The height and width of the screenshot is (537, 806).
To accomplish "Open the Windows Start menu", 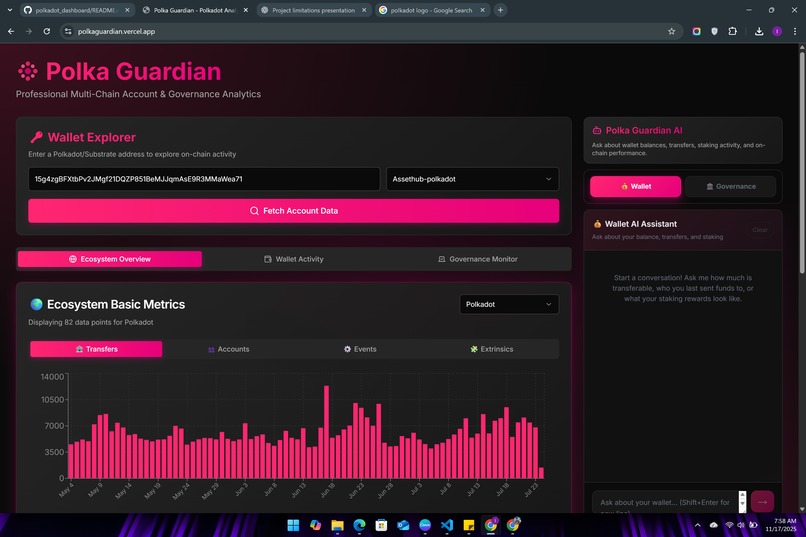I will coord(293,525).
